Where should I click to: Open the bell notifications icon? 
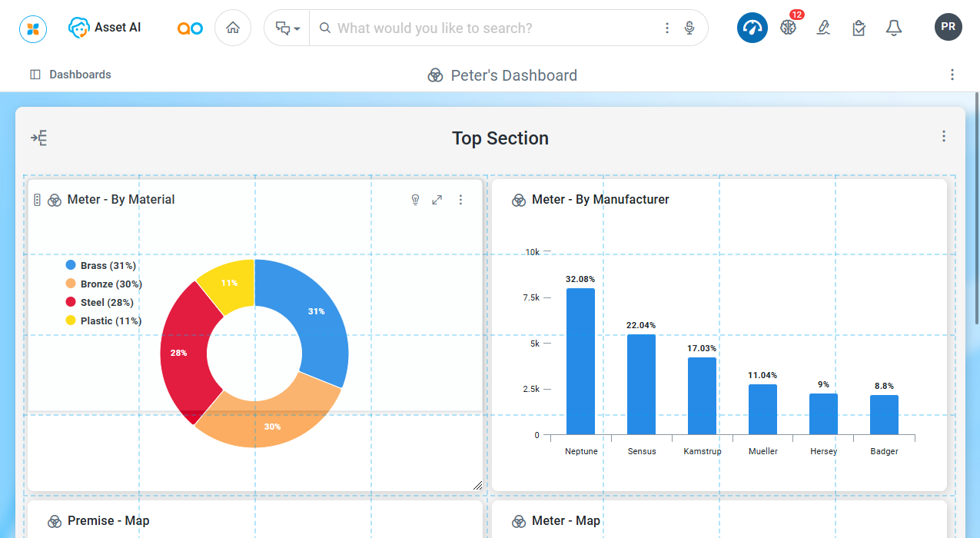tap(893, 28)
